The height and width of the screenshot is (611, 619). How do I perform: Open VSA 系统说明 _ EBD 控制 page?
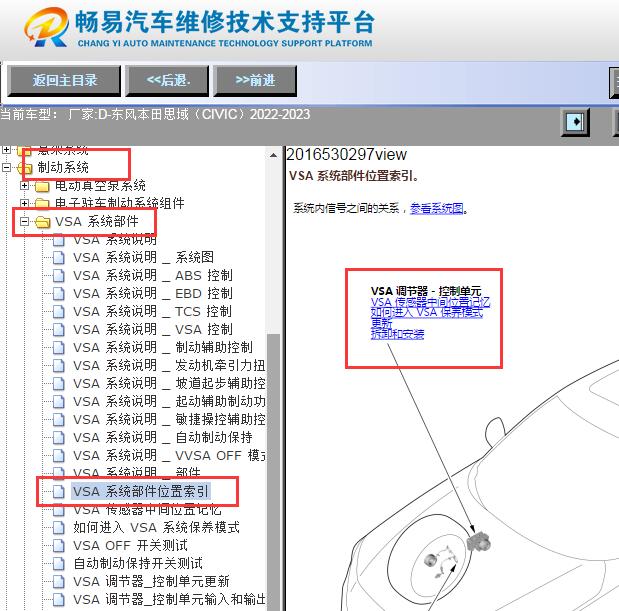click(153, 293)
